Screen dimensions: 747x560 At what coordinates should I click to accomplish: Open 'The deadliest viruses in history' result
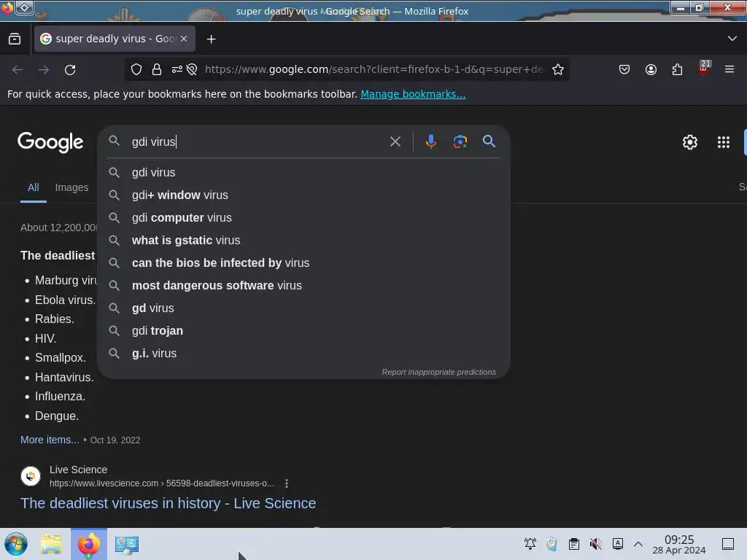tap(169, 503)
